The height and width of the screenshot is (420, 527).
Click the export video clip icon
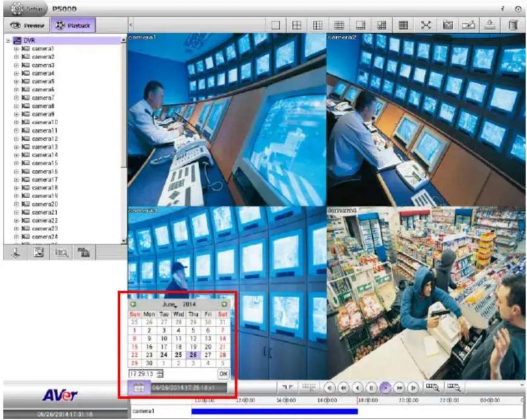click(469, 25)
